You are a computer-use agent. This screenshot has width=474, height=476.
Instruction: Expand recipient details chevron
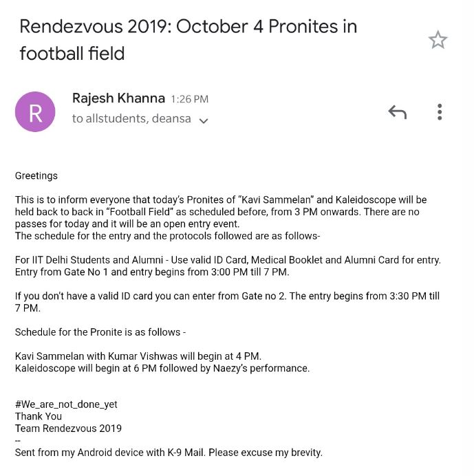click(x=203, y=120)
